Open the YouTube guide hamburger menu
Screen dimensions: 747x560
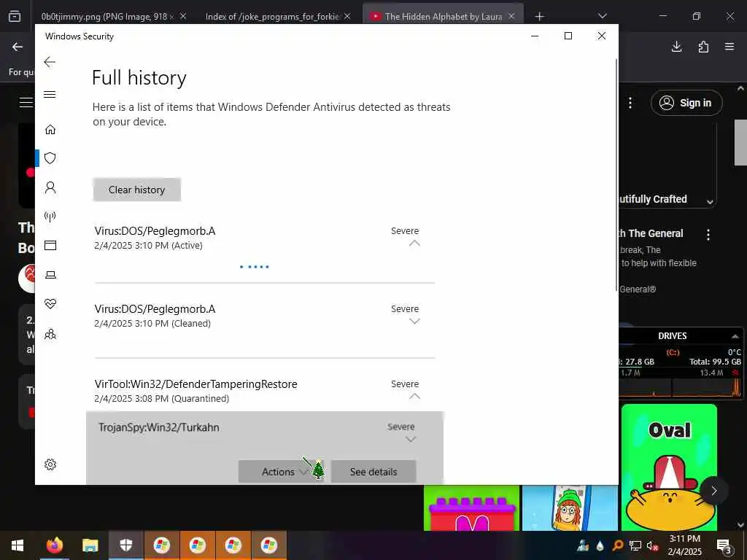coord(26,102)
